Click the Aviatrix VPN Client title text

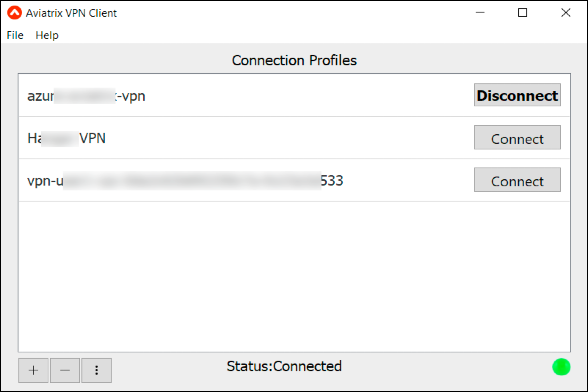coord(71,13)
